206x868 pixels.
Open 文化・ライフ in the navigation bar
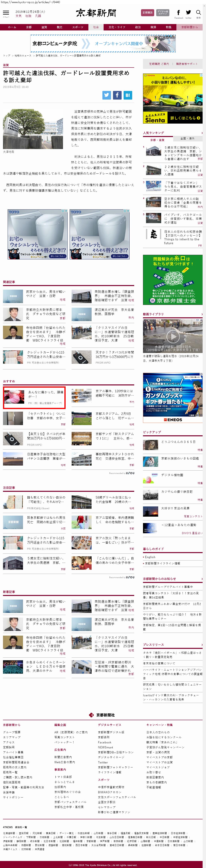(117, 27)
